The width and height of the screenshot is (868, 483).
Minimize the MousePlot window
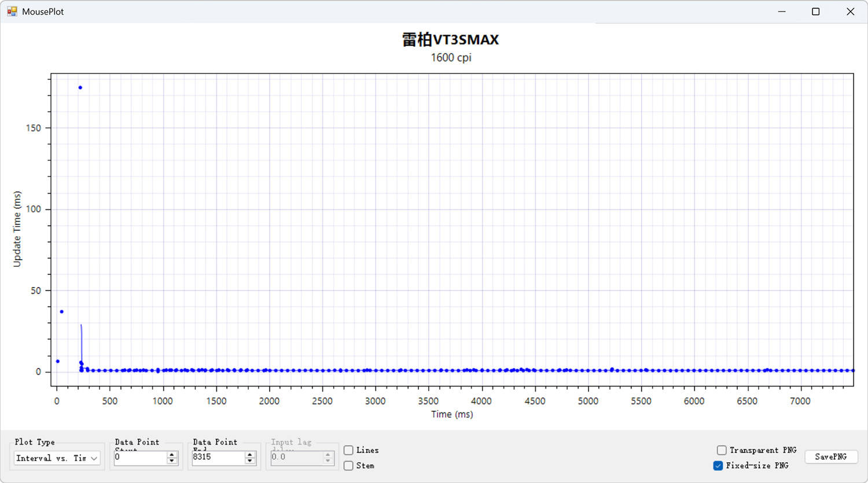782,12
